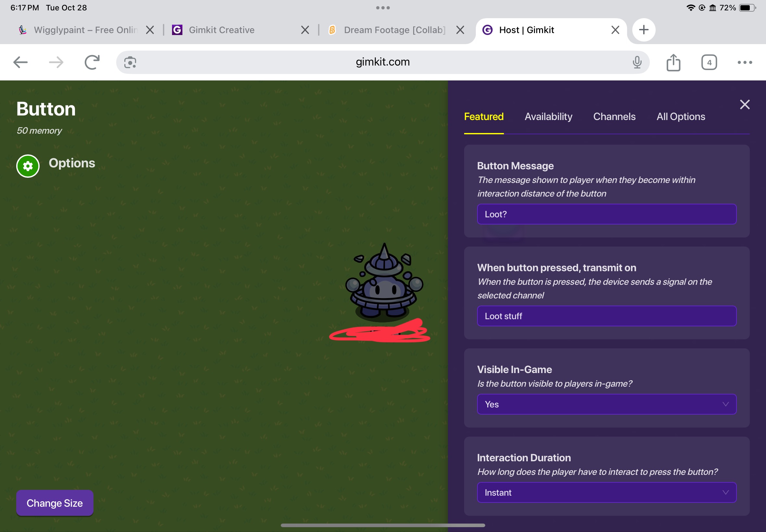
Task: Close the Button options panel
Action: [744, 104]
